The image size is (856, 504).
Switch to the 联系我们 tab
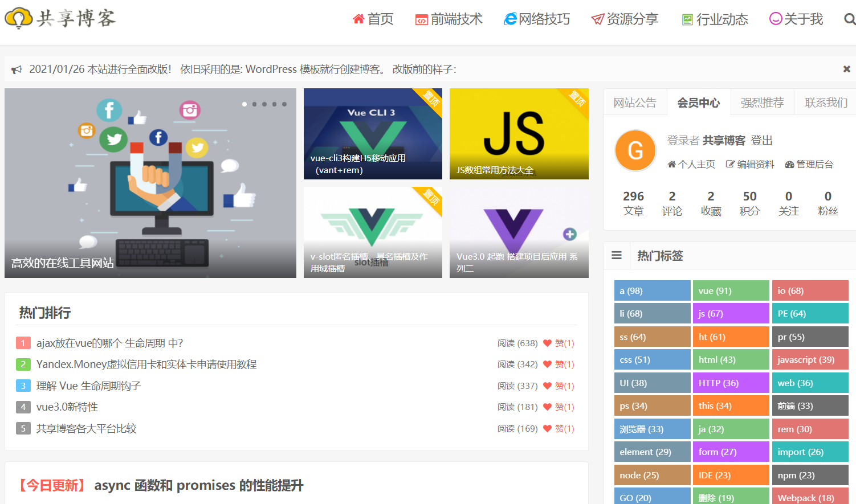pos(826,103)
